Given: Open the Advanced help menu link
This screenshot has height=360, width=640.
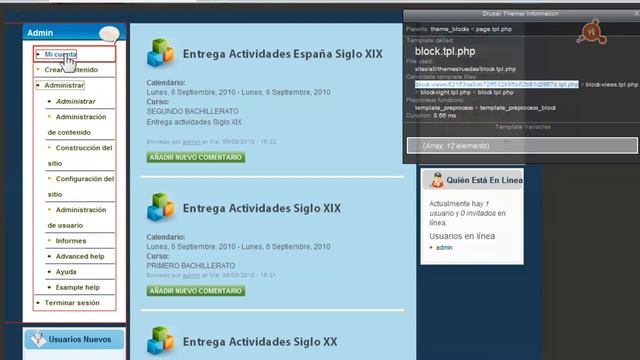Looking at the screenshot, I should [80, 256].
